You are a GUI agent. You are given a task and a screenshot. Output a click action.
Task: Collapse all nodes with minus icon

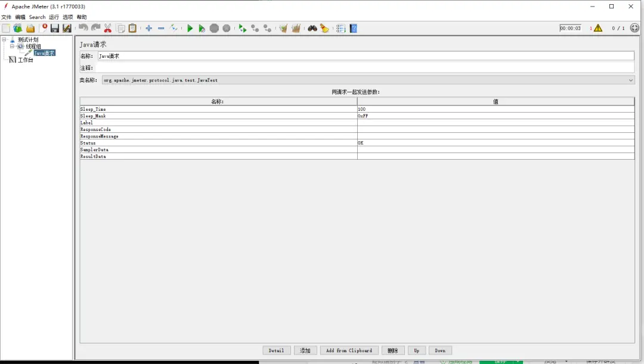coord(161,29)
